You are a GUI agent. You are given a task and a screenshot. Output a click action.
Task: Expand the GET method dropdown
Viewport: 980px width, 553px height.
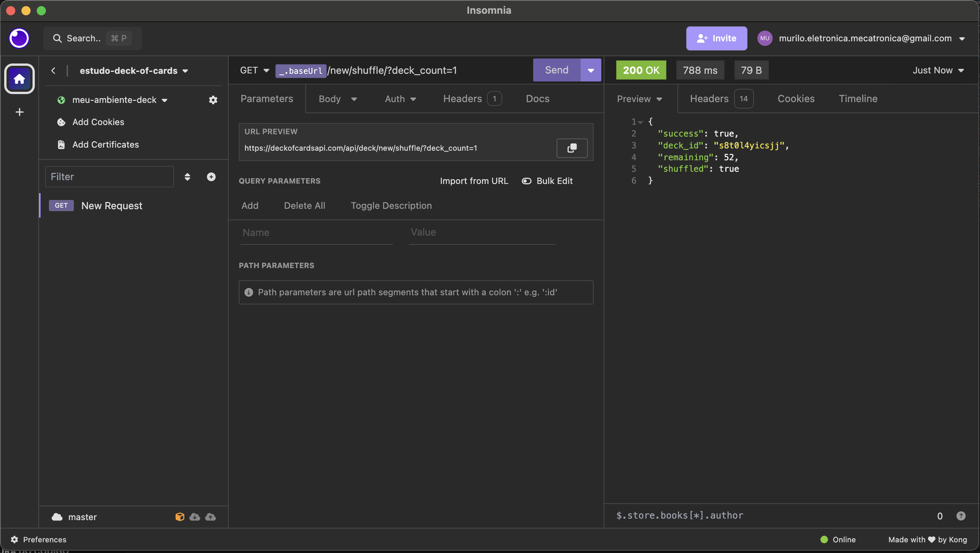click(255, 70)
